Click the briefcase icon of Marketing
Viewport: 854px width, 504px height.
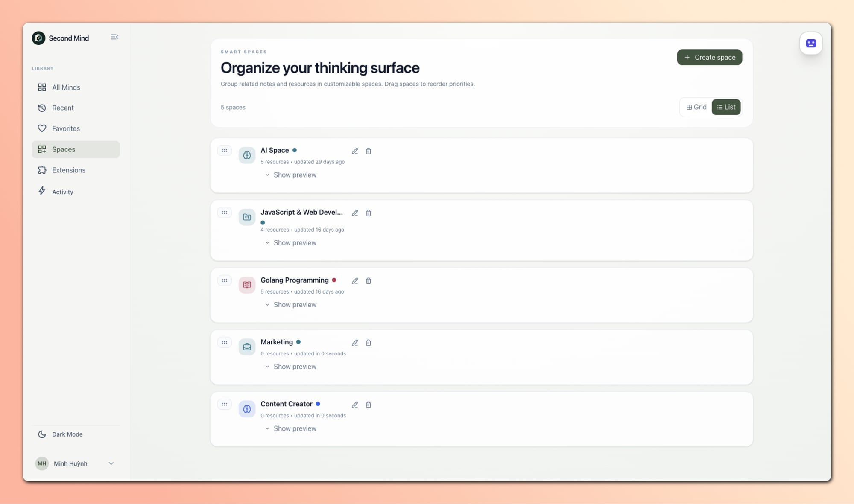click(247, 347)
